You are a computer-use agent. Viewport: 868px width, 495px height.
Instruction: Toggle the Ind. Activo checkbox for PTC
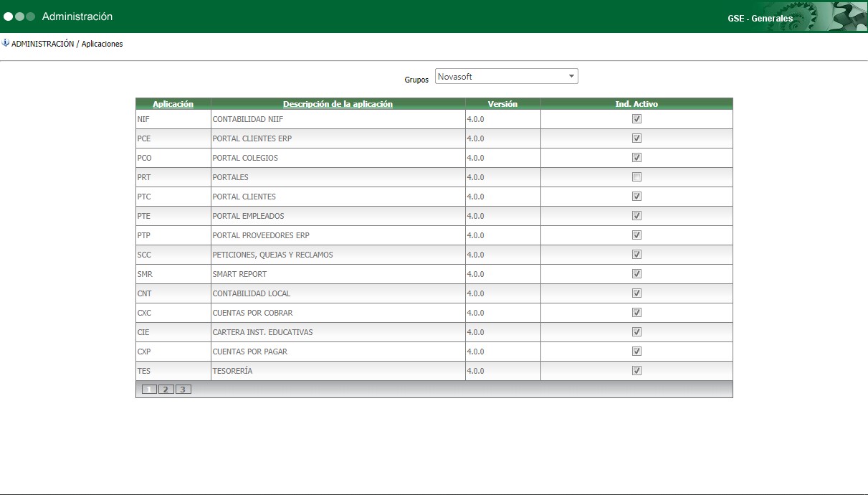(x=636, y=197)
